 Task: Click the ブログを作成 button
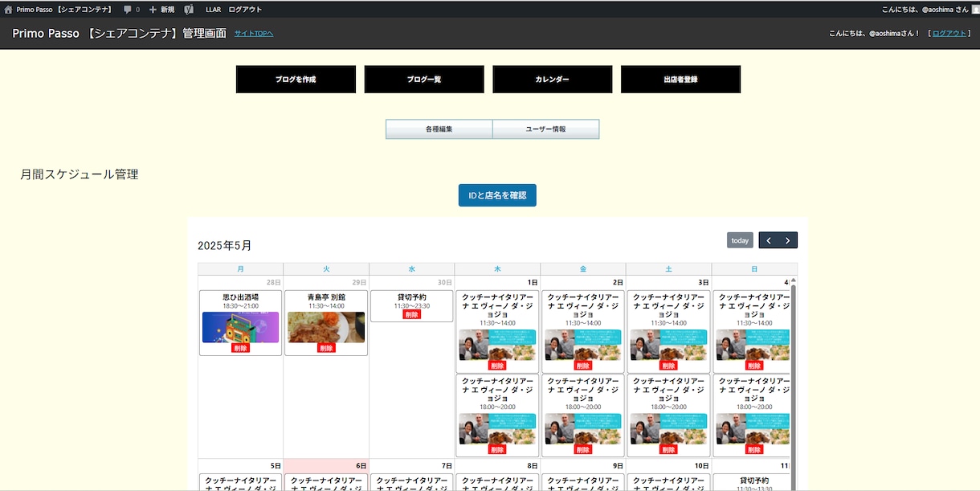pyautogui.click(x=296, y=80)
